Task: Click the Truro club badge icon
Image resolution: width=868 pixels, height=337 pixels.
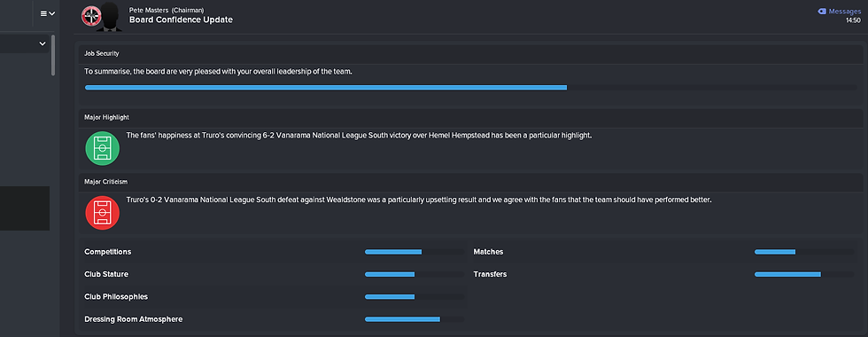Action: click(89, 16)
